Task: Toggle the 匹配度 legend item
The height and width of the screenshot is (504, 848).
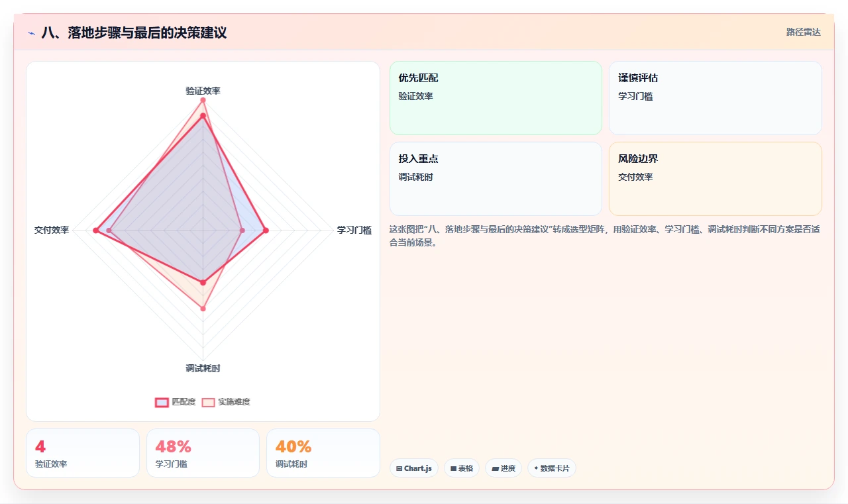Action: (176, 402)
